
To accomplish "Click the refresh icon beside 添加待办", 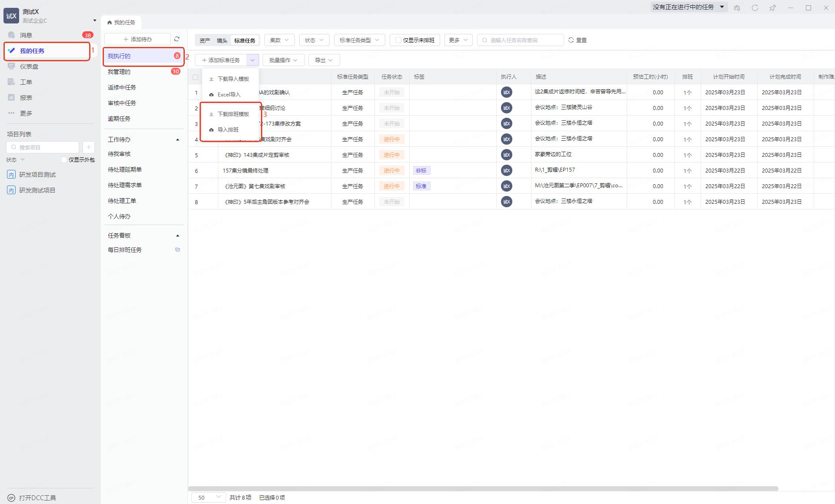I will point(177,39).
